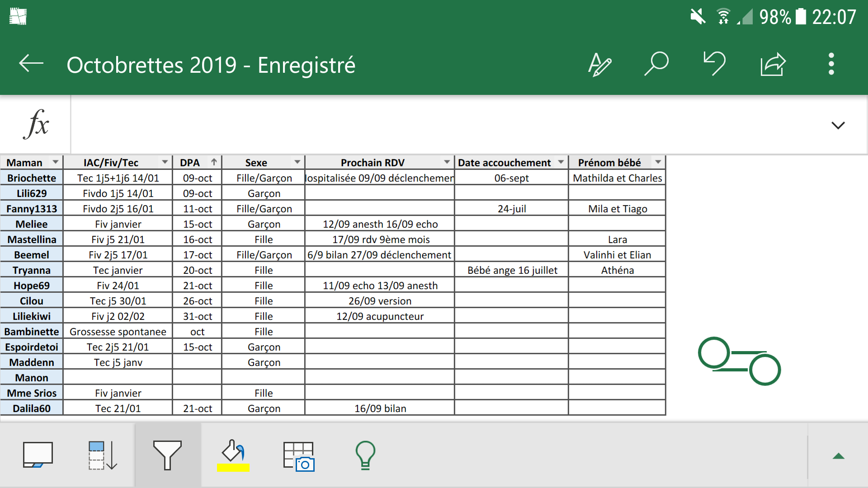
Task: Open the three-dot overflow menu
Action: 831,64
